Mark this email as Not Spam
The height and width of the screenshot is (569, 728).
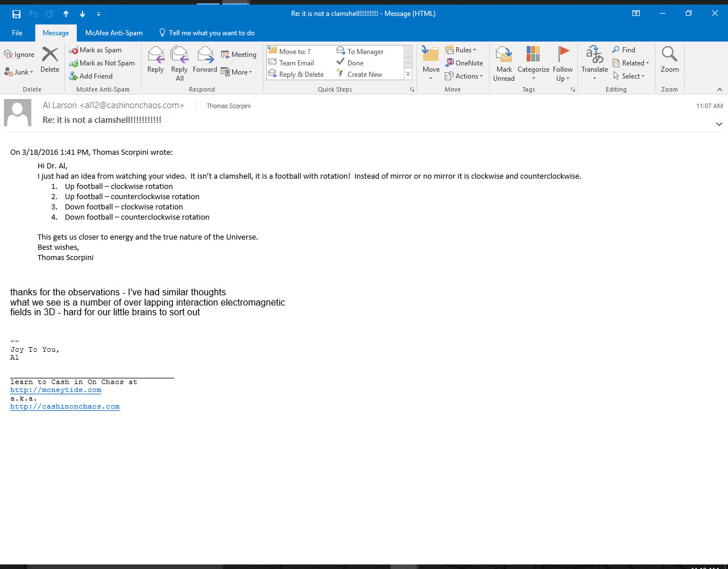point(102,63)
